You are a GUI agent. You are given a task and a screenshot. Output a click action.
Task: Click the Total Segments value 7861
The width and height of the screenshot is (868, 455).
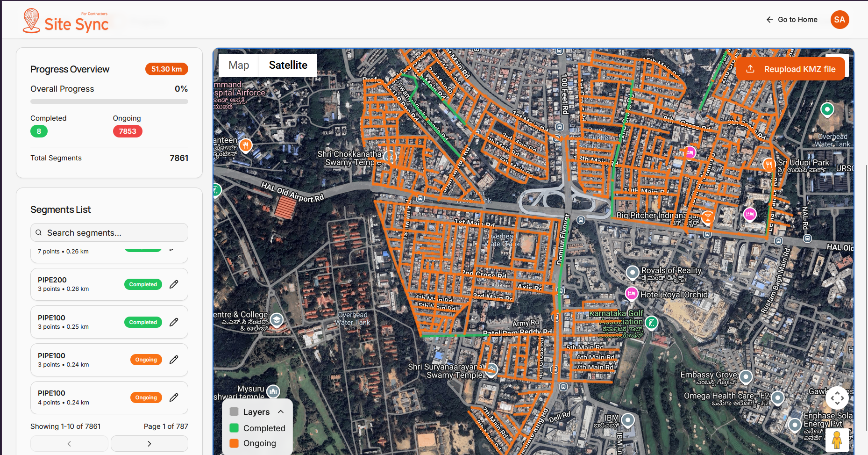tap(179, 158)
